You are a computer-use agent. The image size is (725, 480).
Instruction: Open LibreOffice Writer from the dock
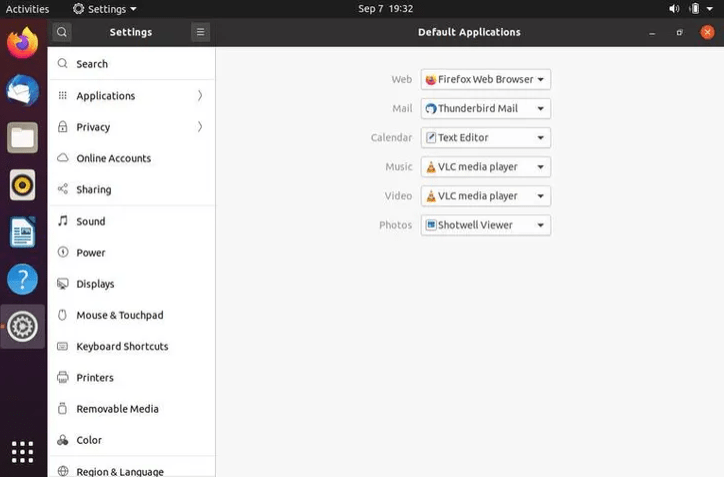22,232
